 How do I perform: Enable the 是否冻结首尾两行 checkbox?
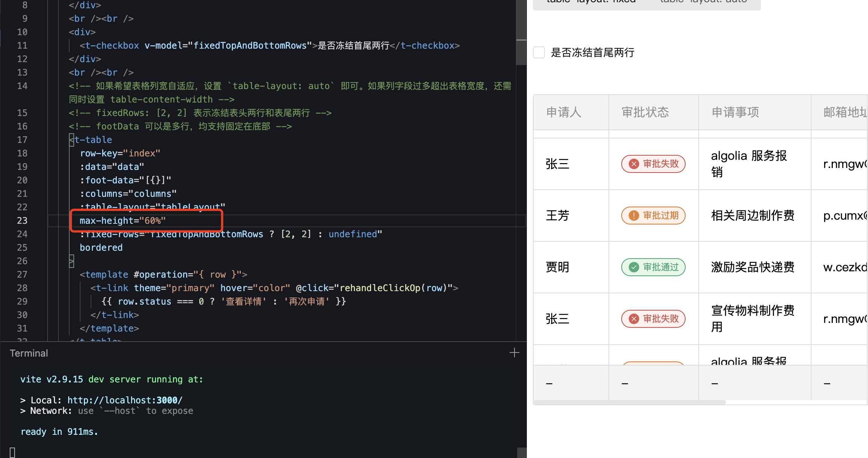(x=538, y=52)
